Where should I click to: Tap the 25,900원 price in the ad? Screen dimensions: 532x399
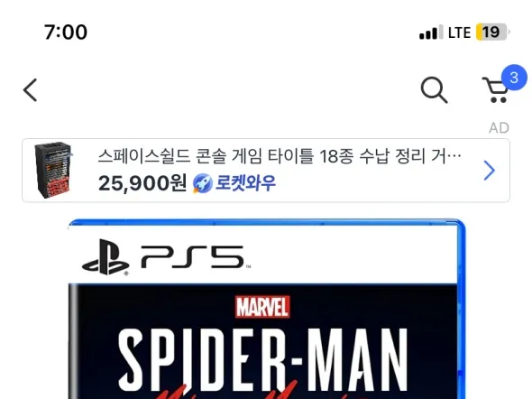pyautogui.click(x=142, y=183)
